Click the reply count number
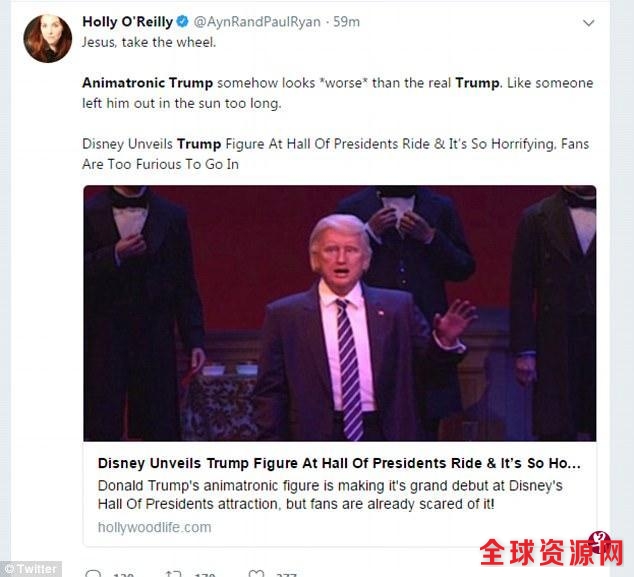 pos(124,574)
